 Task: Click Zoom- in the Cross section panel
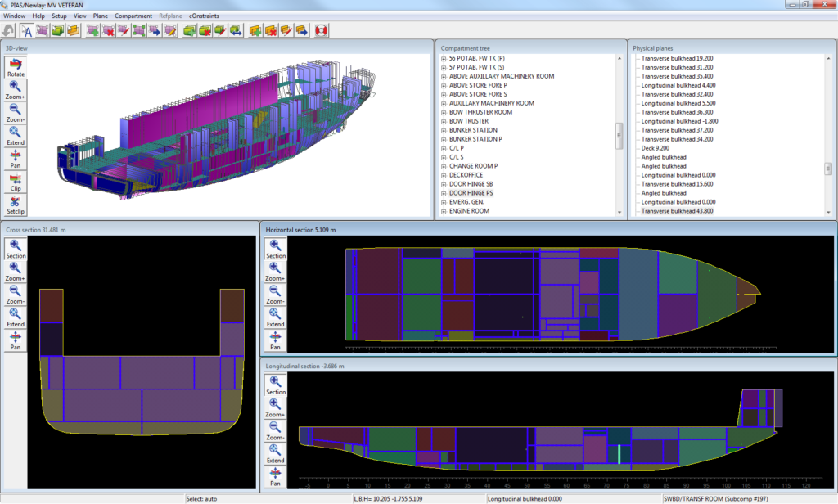[16, 295]
